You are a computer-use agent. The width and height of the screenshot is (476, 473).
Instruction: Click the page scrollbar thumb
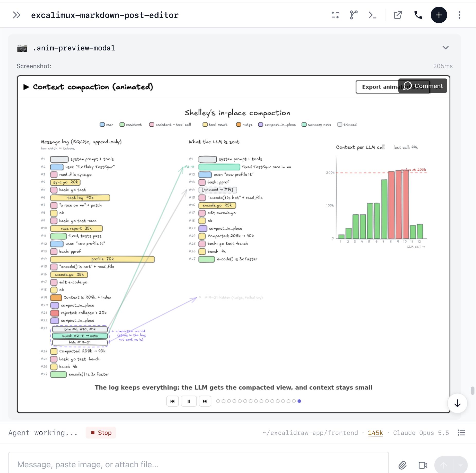(473, 390)
